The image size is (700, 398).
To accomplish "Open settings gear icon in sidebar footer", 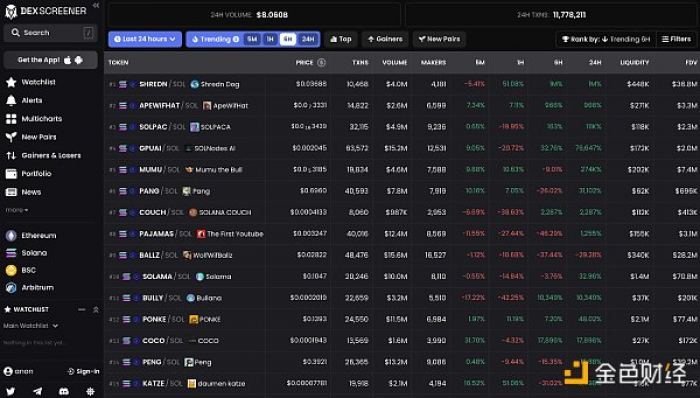I will coord(91,391).
